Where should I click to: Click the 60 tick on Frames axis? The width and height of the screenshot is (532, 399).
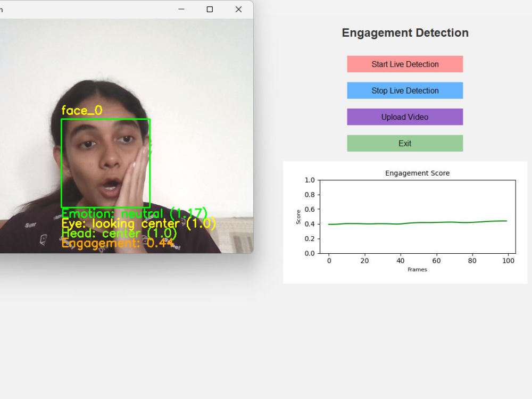436,261
